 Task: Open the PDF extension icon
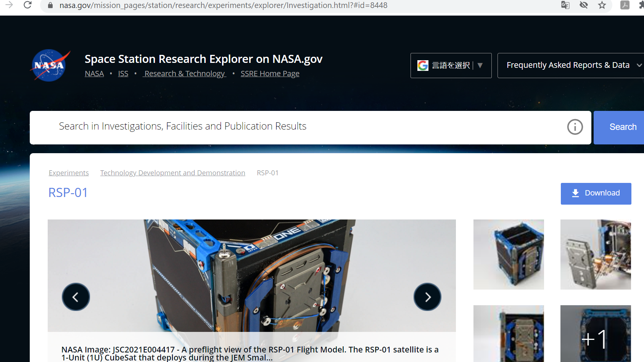(x=625, y=5)
